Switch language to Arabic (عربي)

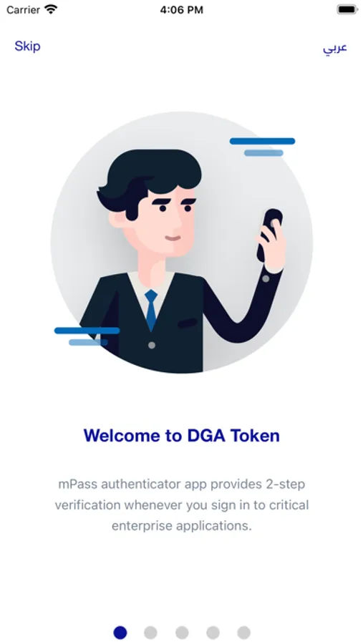pyautogui.click(x=334, y=48)
